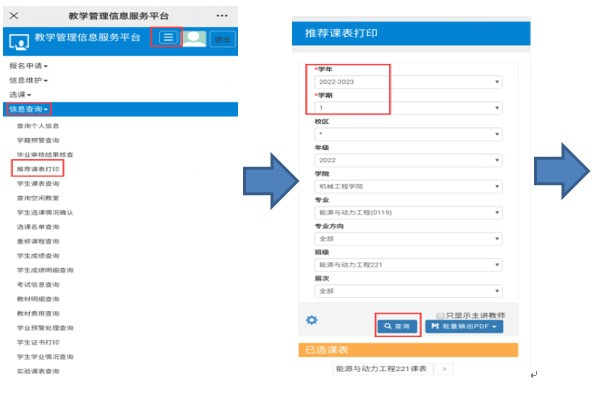This screenshot has height=395, width=594.
Task: Expand the 报名申请 menu
Action: [x=28, y=66]
